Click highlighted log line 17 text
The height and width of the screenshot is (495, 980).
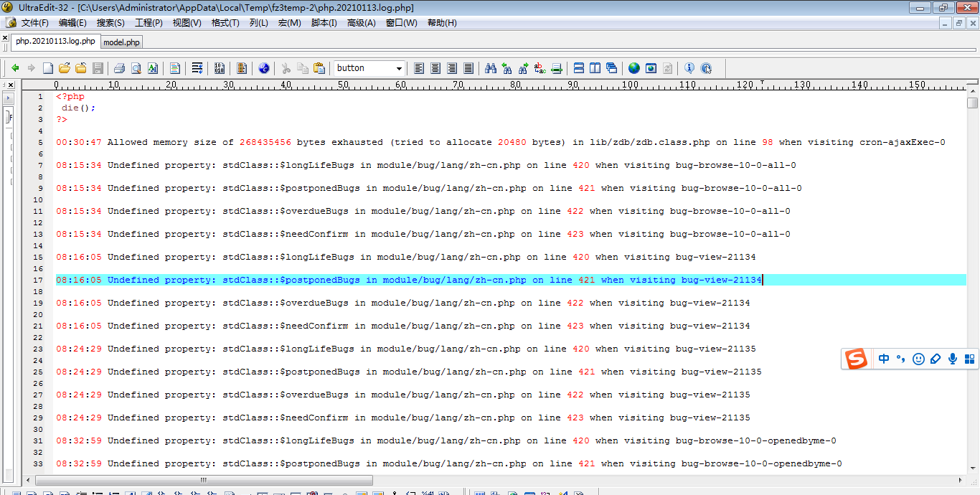[408, 280]
